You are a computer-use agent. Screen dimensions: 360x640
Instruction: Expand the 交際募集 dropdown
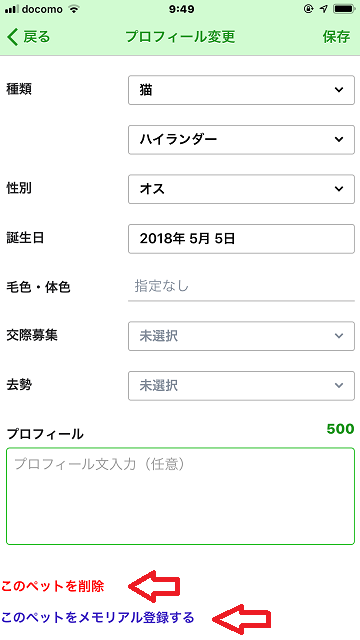coord(241,336)
